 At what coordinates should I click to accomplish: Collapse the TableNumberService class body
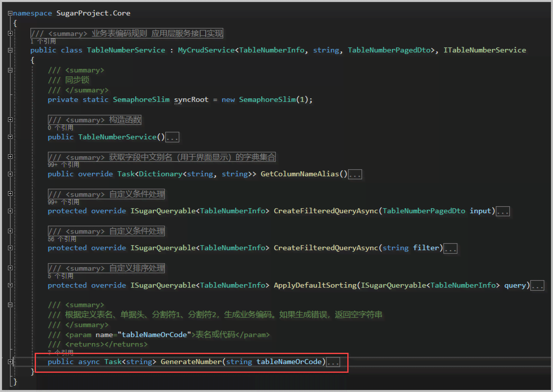pyautogui.click(x=10, y=50)
